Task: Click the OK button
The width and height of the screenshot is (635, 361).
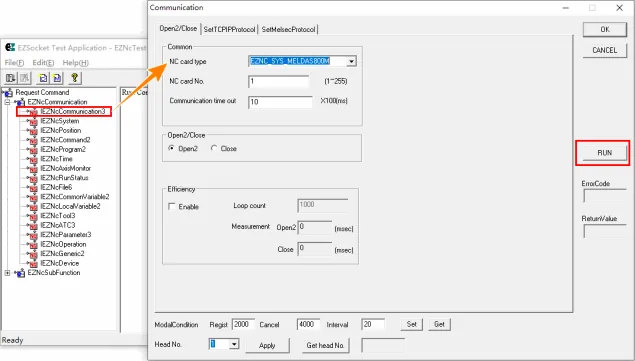Action: pyautogui.click(x=605, y=30)
